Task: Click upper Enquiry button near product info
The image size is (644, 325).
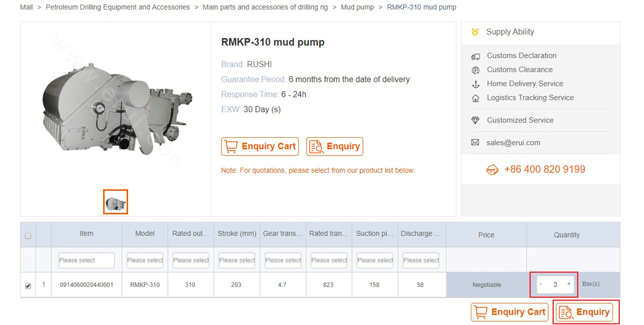Action: (x=334, y=146)
